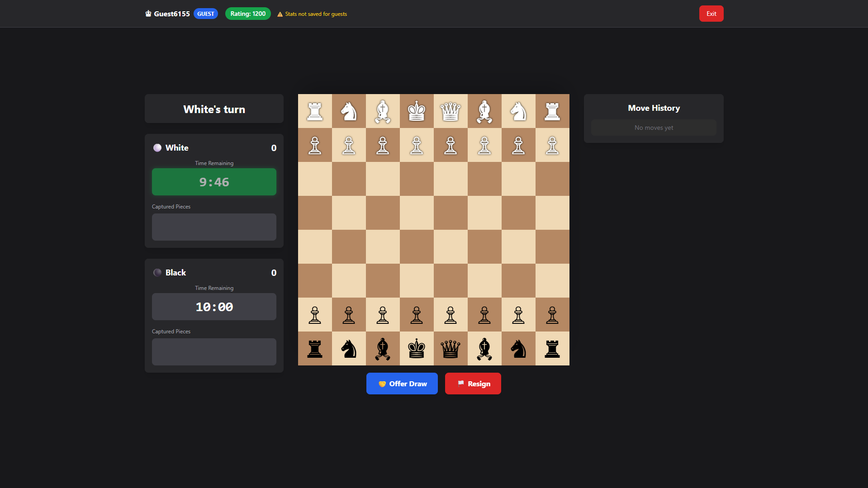The height and width of the screenshot is (488, 868).
Task: Select the white dark-squared bishop
Action: pyautogui.click(x=484, y=111)
